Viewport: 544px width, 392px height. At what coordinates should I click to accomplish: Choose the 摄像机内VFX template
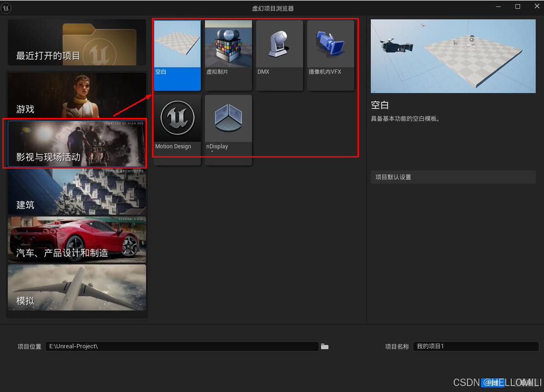pyautogui.click(x=331, y=55)
